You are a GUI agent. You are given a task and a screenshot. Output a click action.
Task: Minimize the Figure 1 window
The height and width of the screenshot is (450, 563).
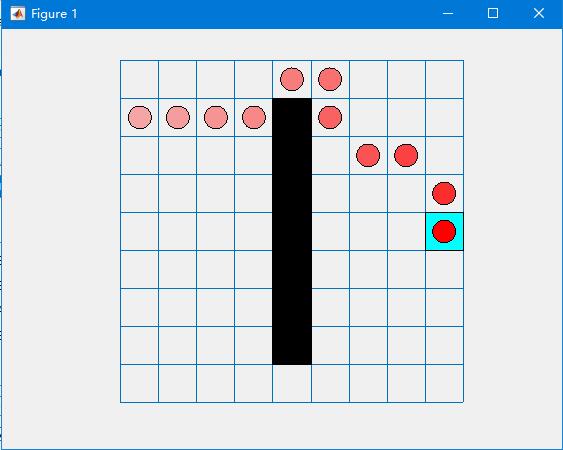pos(448,14)
